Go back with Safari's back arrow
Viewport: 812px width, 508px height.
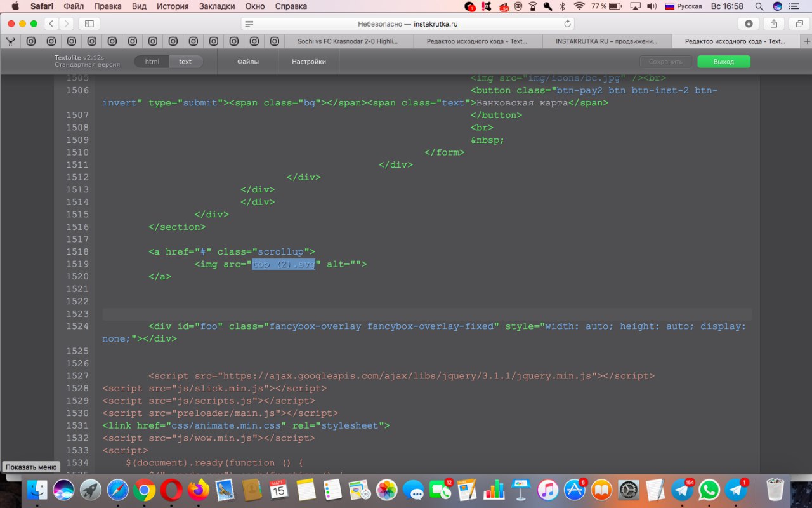pyautogui.click(x=51, y=23)
